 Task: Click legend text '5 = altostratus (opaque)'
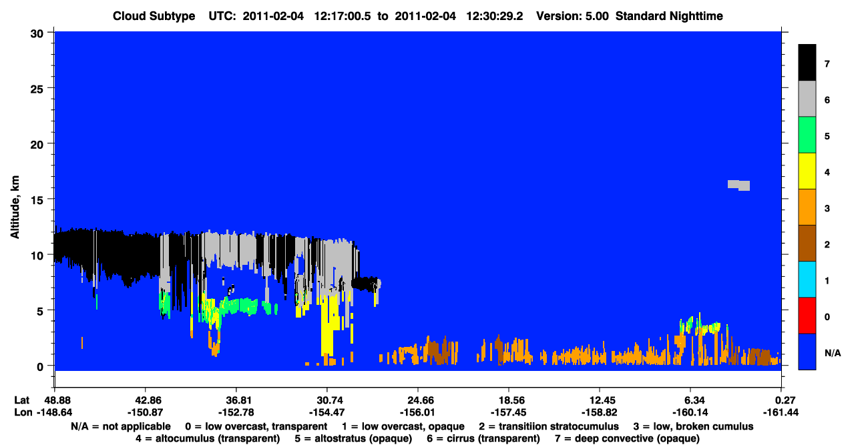click(x=355, y=438)
